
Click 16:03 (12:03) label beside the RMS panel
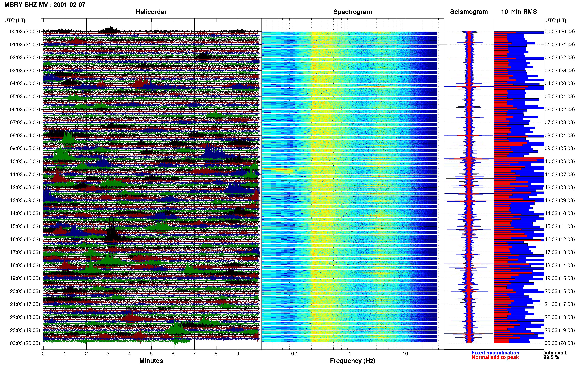pyautogui.click(x=560, y=239)
